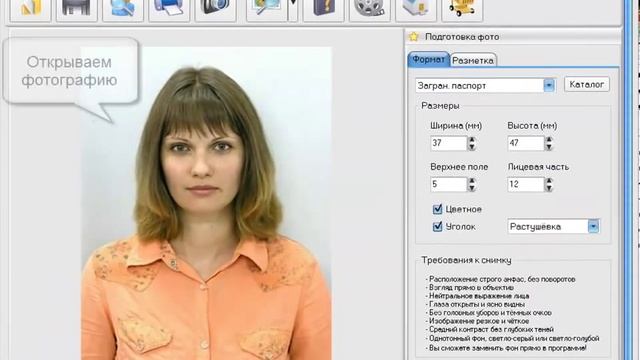
Task: Click the film reel toolbar icon
Action: pyautogui.click(x=369, y=9)
